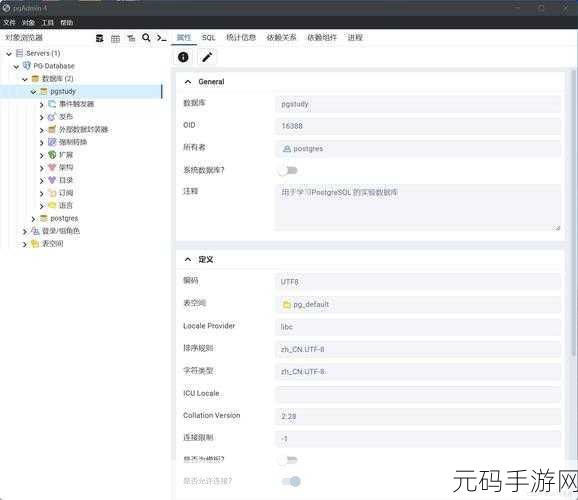Viewport: 578px width, 500px height.
Task: Click the Collation Version field
Action: coord(418,416)
